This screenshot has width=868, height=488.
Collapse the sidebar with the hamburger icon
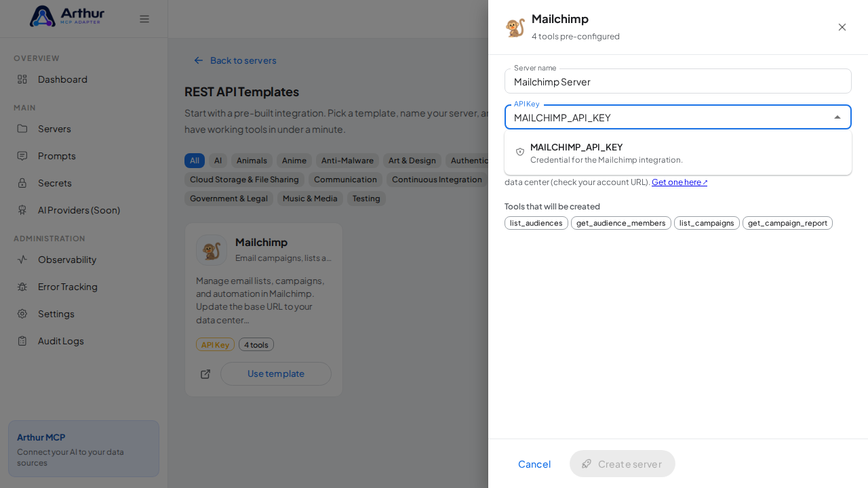(144, 19)
